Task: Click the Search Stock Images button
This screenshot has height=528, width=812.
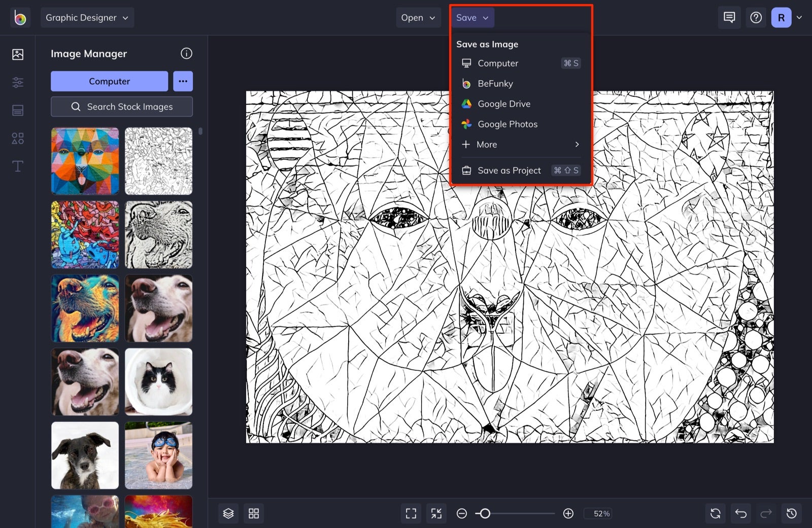Action: coord(121,107)
